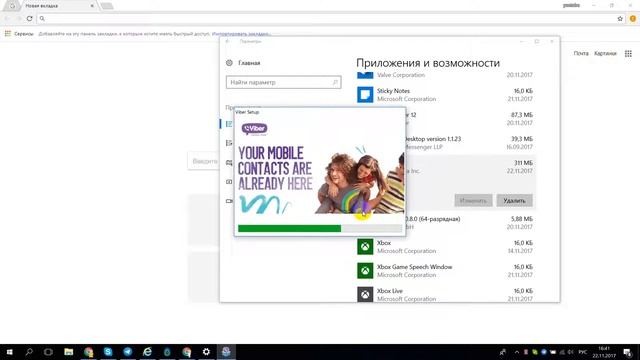The height and width of the screenshot is (360, 640).
Task: Open the Action Center notifications icon
Action: 628,352
